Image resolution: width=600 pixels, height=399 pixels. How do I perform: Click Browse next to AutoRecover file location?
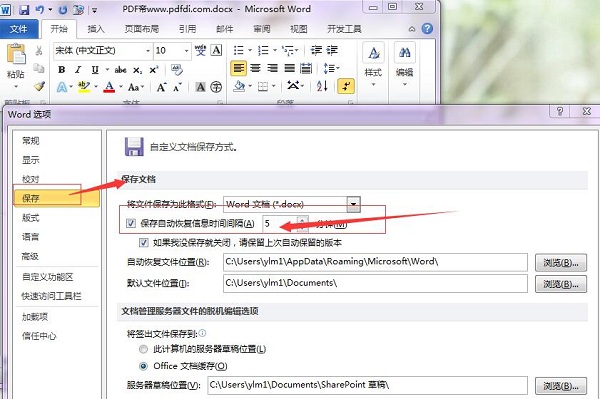(x=561, y=263)
